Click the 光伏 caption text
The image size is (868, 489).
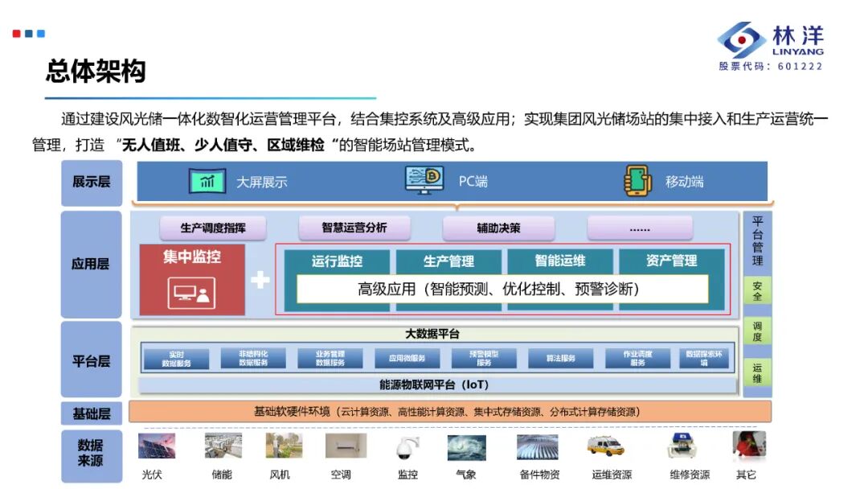152,475
